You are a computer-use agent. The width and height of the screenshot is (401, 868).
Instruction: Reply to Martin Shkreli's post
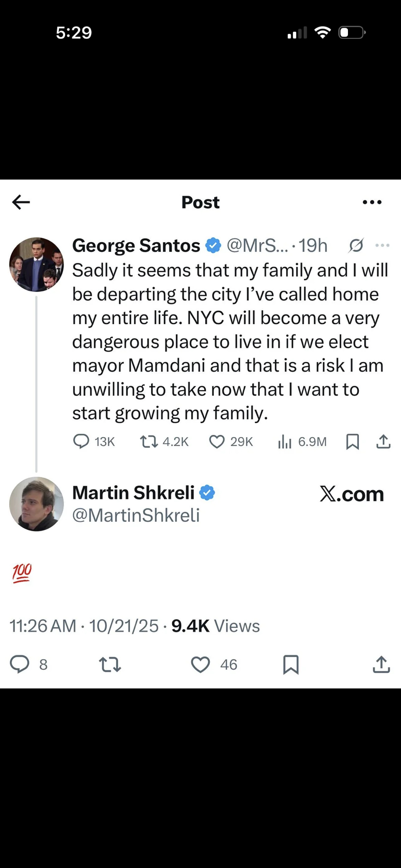(20, 664)
